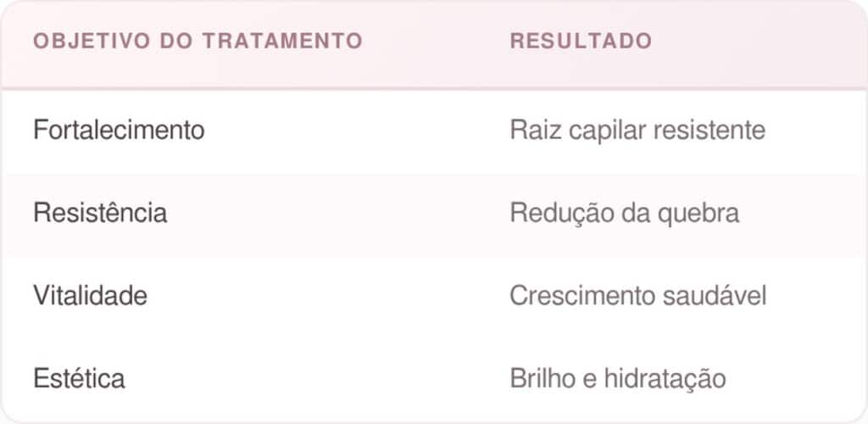Viewport: 868px width, 424px height.
Task: Click the 'Vitalidade' cell
Action: tap(90, 296)
